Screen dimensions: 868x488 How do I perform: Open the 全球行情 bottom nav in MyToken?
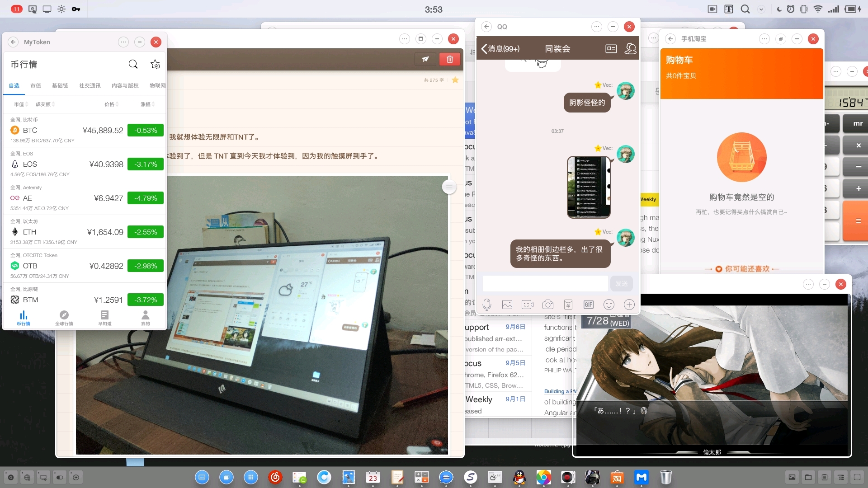(64, 318)
